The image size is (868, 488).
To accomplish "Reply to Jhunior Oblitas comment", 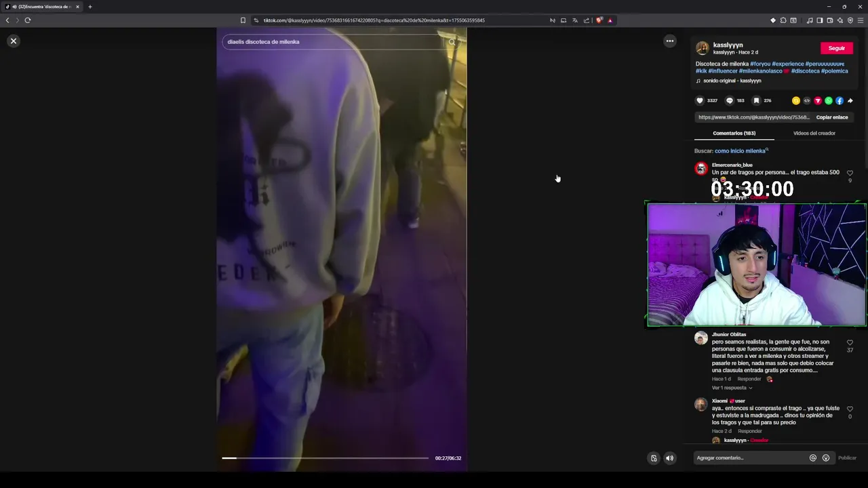I will [x=749, y=379].
